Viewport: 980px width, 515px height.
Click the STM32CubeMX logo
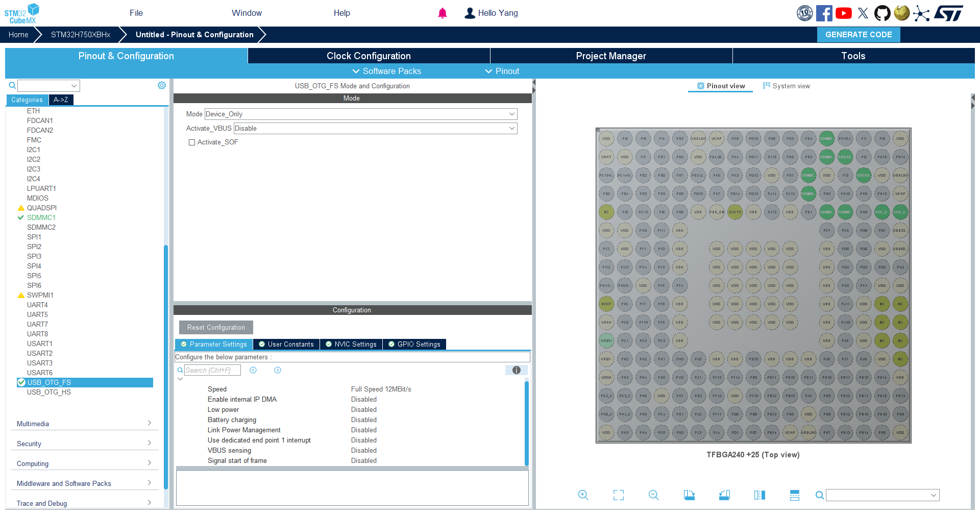[22, 13]
